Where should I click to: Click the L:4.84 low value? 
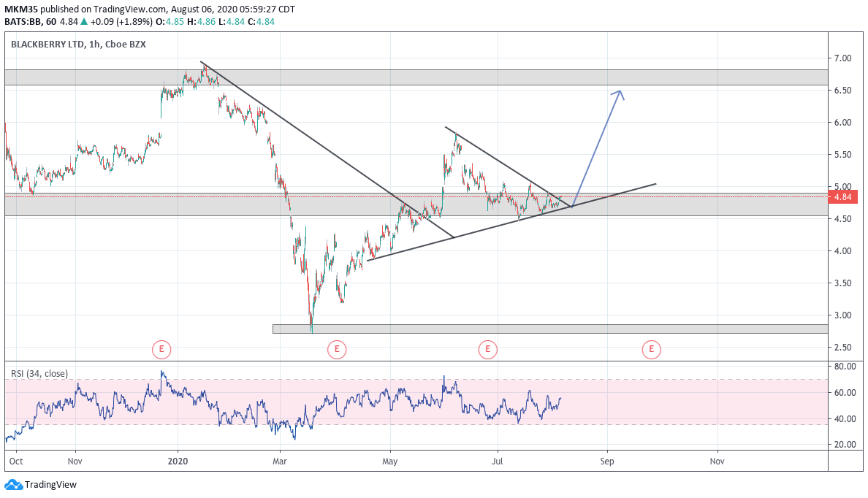click(x=232, y=22)
